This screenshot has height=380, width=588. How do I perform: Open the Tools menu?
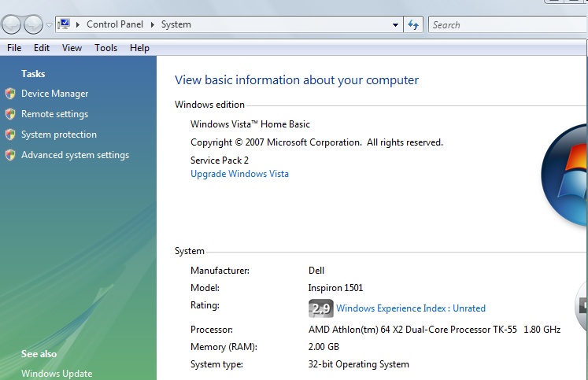coord(105,48)
